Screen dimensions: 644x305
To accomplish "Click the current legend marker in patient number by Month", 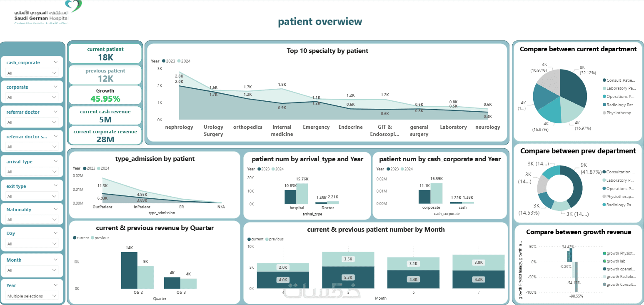I will [x=249, y=239].
